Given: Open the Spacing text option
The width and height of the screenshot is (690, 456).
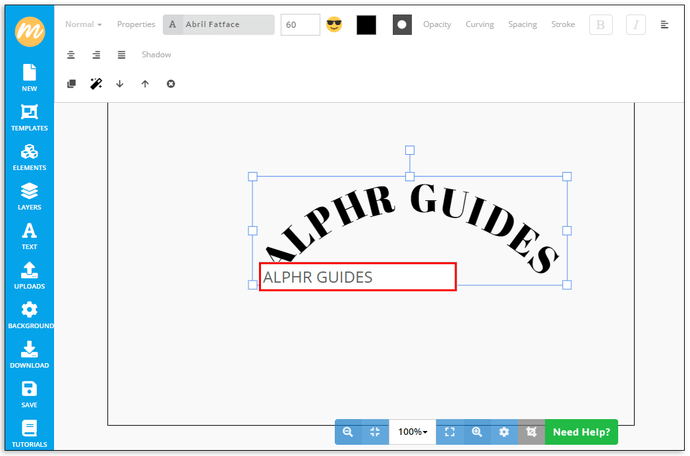Looking at the screenshot, I should point(522,24).
